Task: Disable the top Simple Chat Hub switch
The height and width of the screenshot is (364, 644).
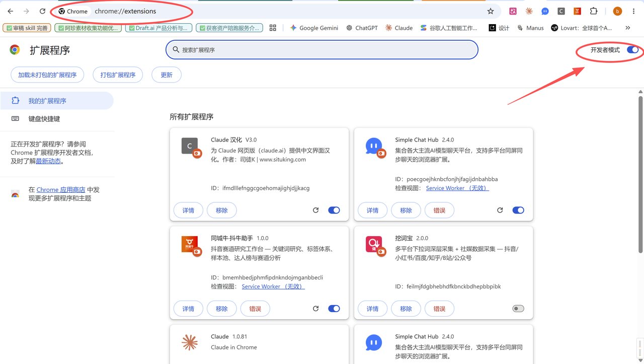Action: point(518,210)
